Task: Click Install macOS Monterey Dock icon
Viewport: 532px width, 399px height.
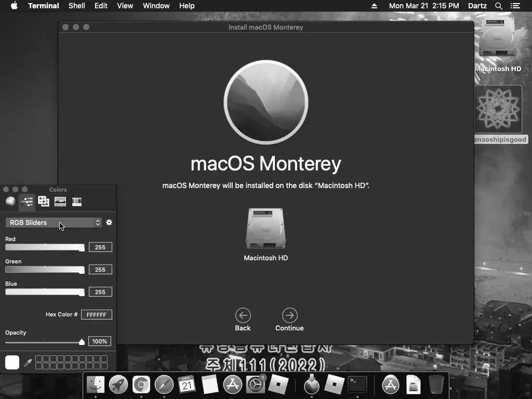Action: coord(312,384)
